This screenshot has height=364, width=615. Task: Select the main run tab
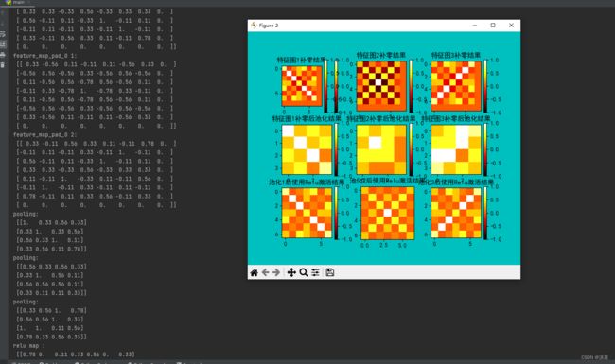tap(16, 2)
